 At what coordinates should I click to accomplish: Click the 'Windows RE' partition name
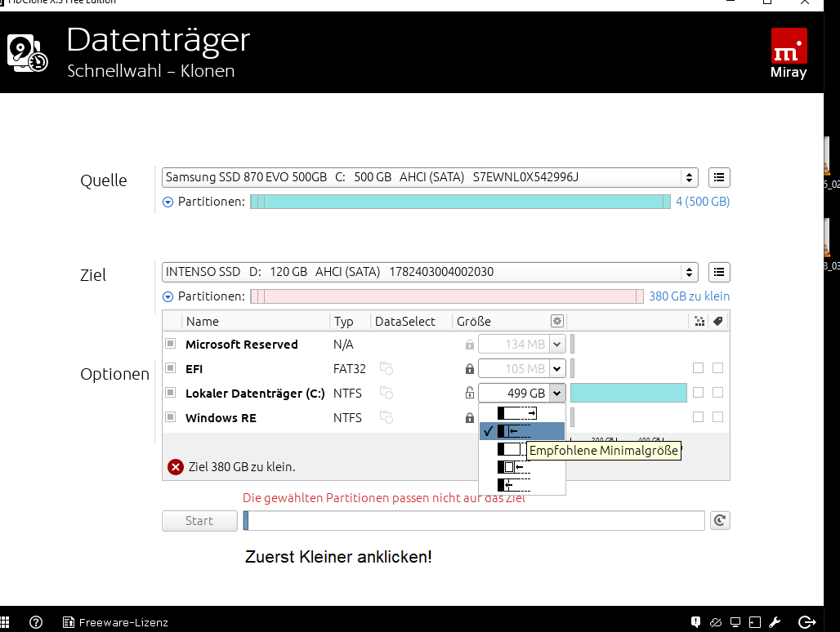pos(221,418)
